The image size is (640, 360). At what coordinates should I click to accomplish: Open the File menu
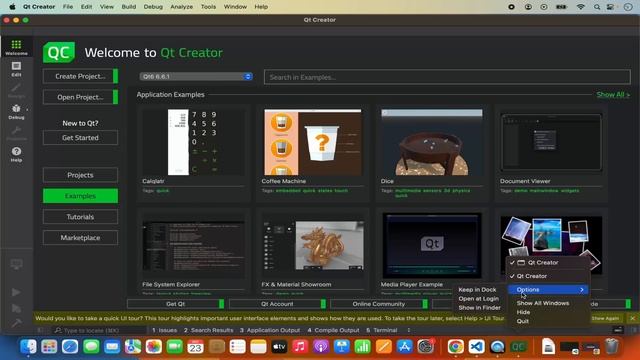[x=68, y=7]
